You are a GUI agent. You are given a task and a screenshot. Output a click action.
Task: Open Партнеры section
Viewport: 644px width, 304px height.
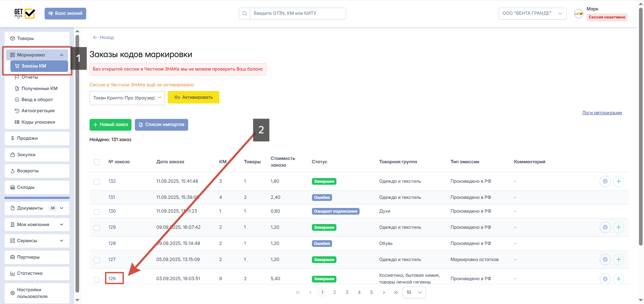[37, 257]
